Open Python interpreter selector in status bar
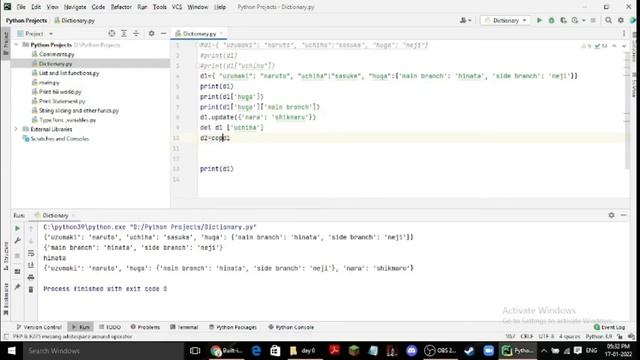This screenshot has height=360, width=640. [599, 337]
